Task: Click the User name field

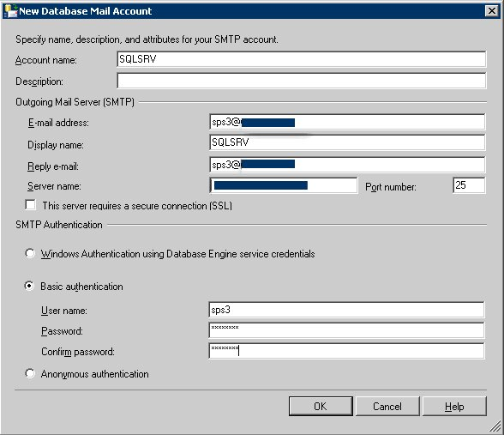Action: [x=346, y=310]
